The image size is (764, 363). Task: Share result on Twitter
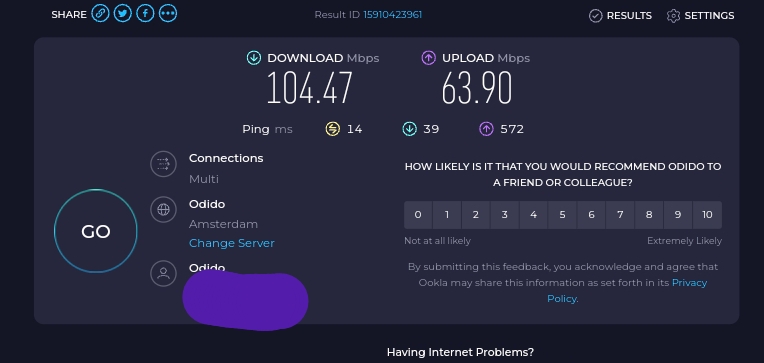pos(123,14)
